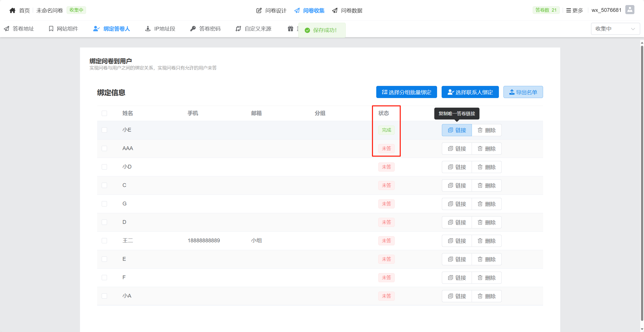The image size is (644, 332).
Task: Click the home icon beside 首页
Action: [12, 10]
